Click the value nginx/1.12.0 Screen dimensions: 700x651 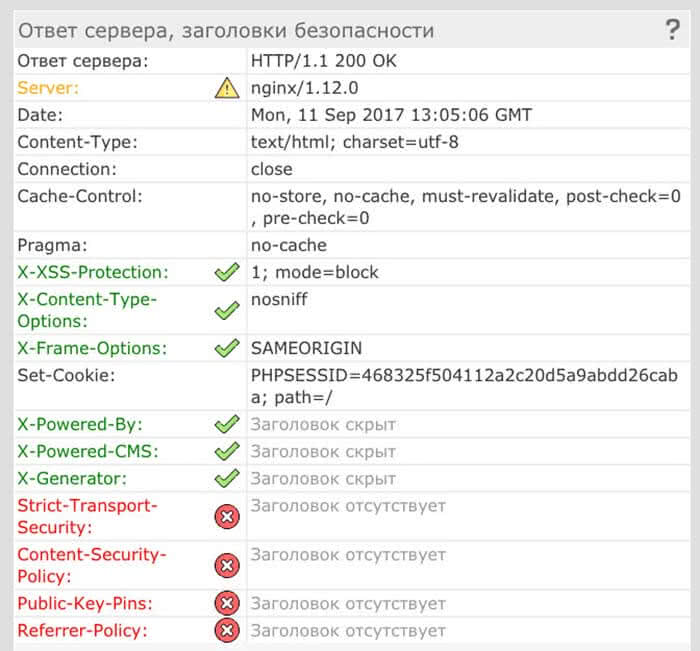[x=304, y=88]
